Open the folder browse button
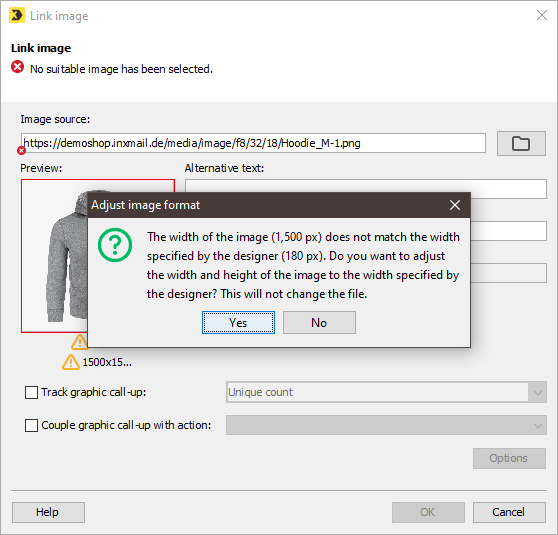 (x=521, y=143)
